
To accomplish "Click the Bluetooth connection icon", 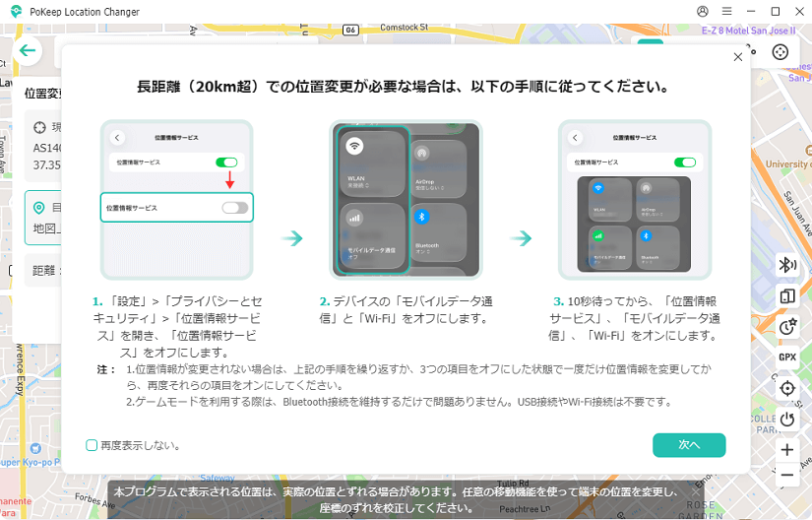I will (787, 264).
